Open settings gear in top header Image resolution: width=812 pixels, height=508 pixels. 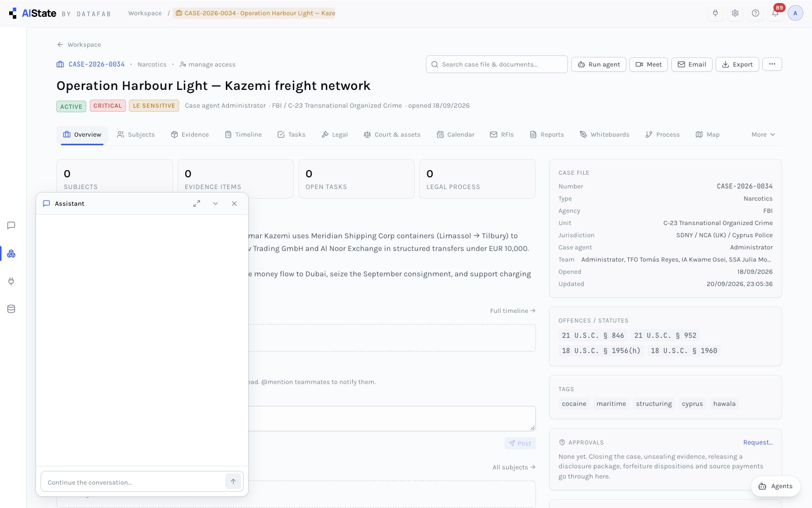tap(735, 13)
